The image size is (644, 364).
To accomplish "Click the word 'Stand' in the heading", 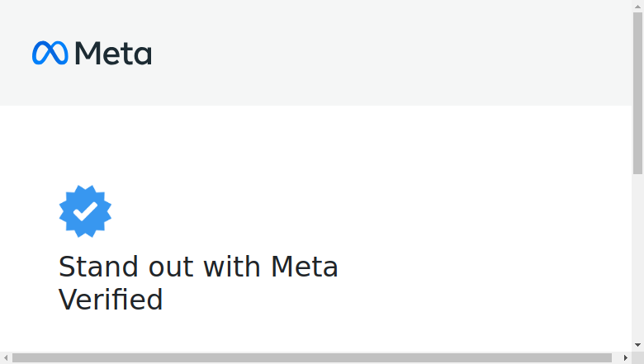I will (98, 267).
